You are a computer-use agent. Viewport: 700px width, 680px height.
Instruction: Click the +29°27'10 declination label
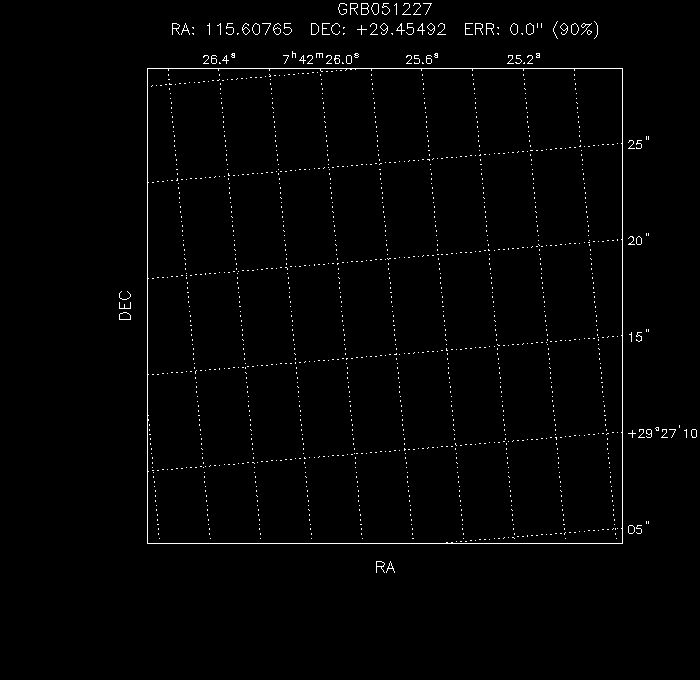coord(662,433)
